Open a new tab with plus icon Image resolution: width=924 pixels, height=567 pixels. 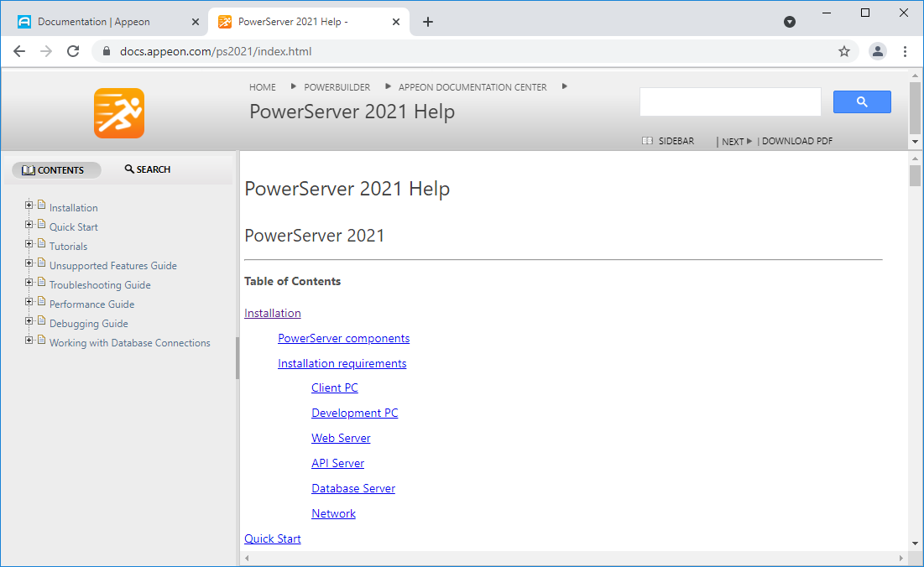(x=428, y=22)
